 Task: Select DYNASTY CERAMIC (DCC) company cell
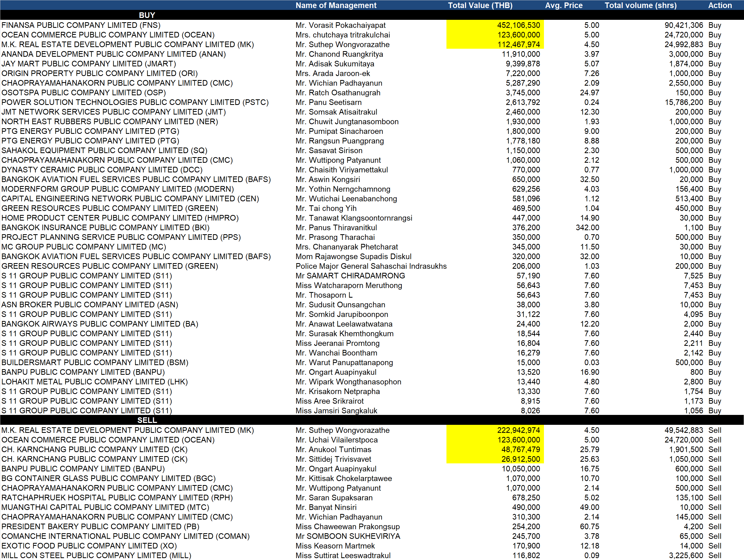pos(102,170)
